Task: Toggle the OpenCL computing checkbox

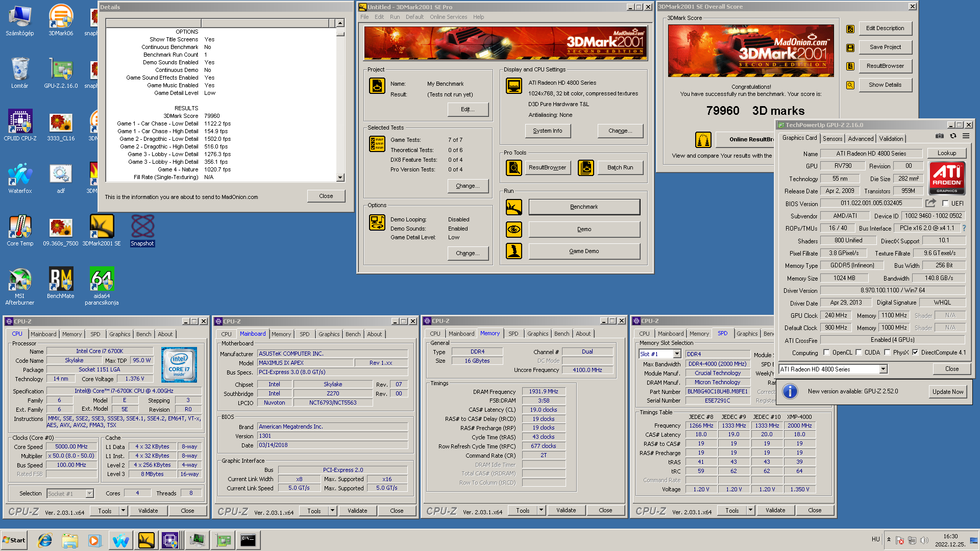Action: click(x=826, y=353)
